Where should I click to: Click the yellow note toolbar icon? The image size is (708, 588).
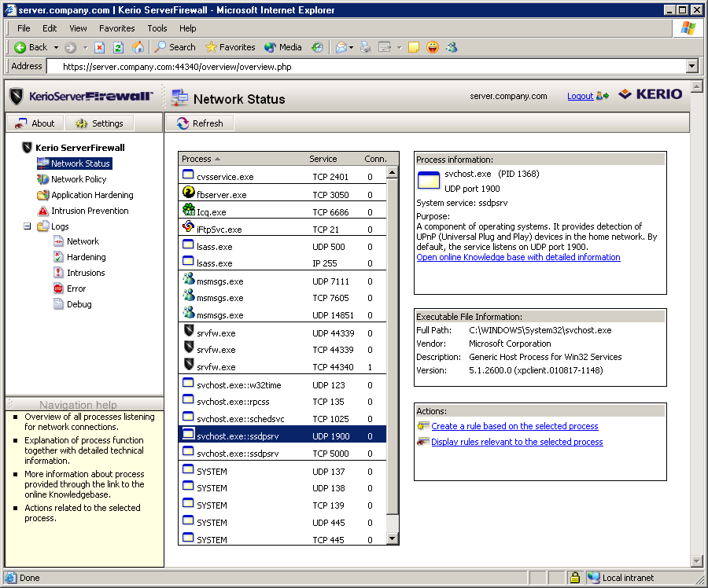point(414,47)
